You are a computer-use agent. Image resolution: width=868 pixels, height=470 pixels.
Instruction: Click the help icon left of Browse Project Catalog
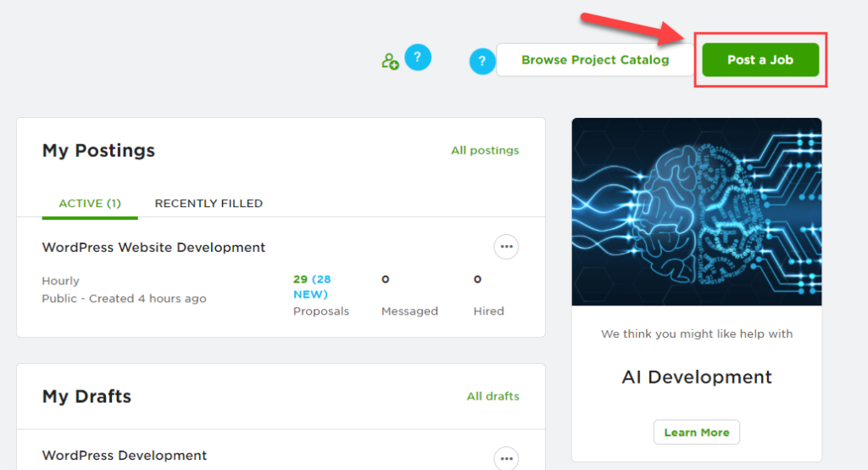pos(482,61)
